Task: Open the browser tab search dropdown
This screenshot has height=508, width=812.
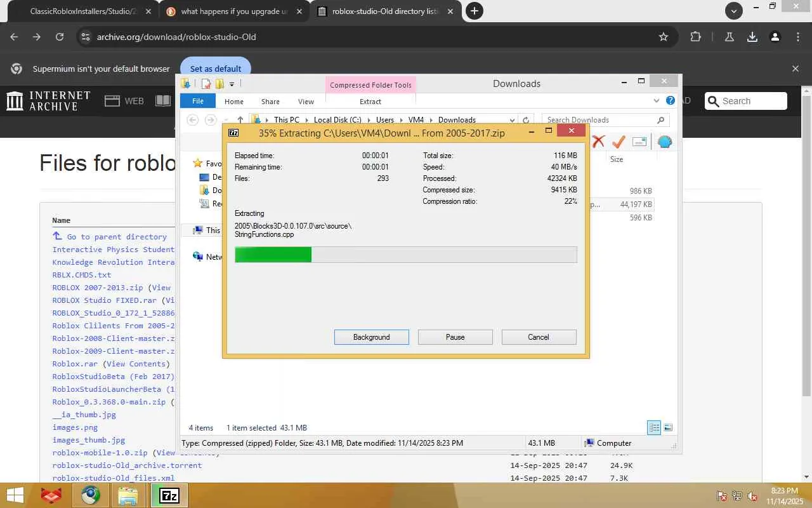Action: coord(734,11)
